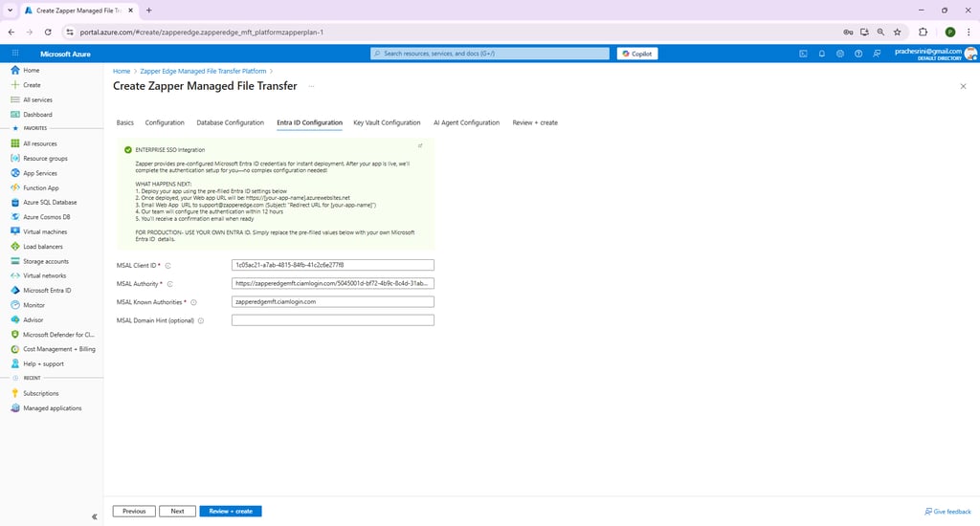Open Load balancers icon

15,247
